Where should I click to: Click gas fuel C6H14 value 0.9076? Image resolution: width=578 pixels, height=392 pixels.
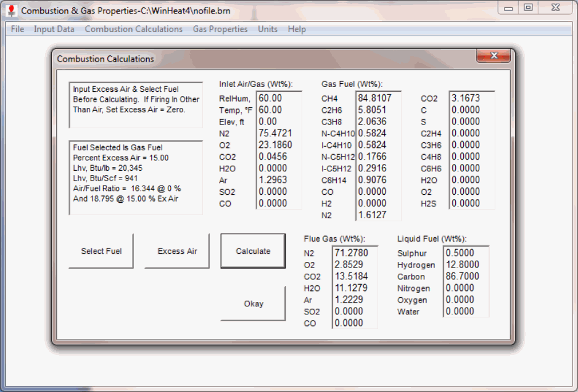(x=379, y=180)
